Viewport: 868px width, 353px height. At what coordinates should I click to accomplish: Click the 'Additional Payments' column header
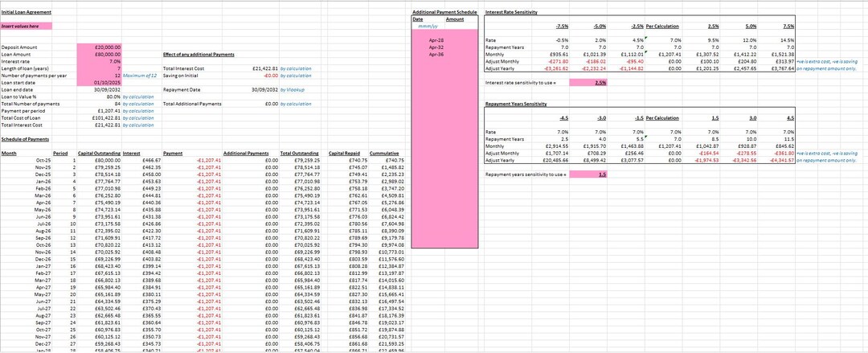click(245, 153)
